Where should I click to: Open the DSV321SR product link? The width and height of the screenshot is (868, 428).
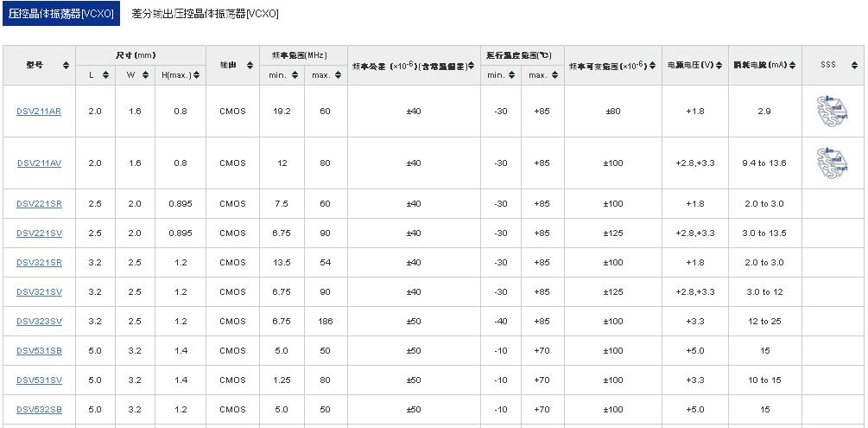pos(39,263)
